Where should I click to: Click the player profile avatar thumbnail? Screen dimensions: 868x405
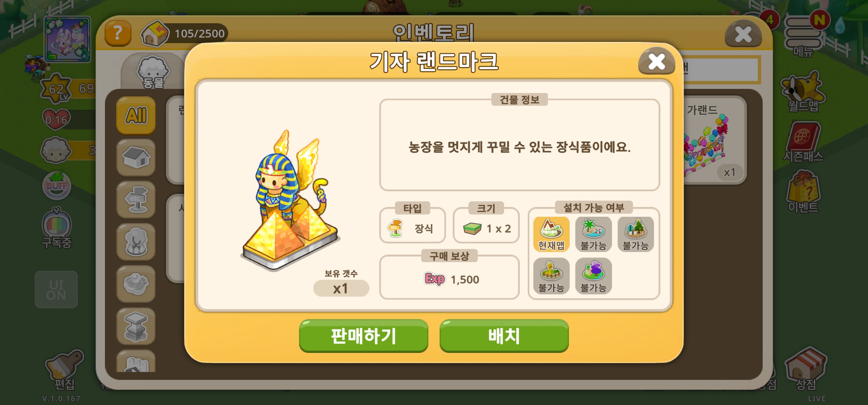point(67,39)
